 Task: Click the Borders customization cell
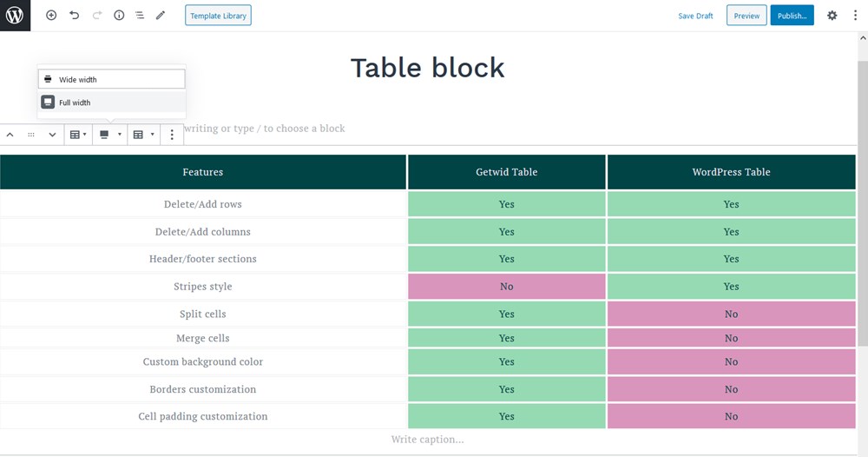202,389
